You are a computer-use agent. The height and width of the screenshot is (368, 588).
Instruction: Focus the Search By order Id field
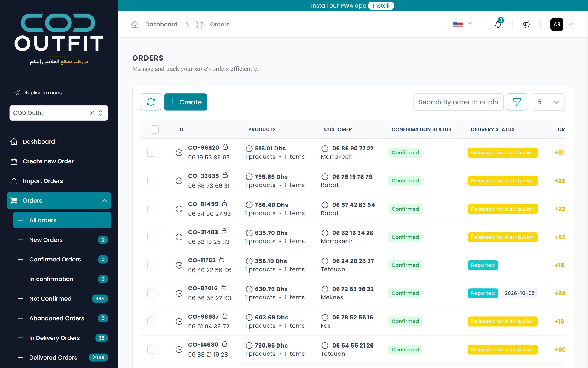point(458,102)
